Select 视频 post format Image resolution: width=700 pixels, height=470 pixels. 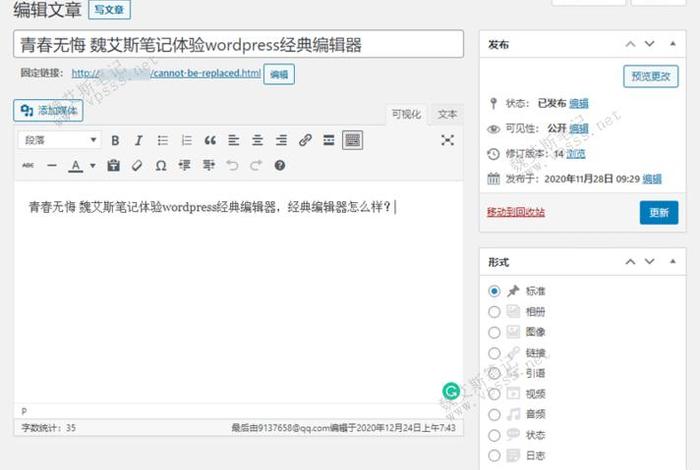[x=494, y=394]
